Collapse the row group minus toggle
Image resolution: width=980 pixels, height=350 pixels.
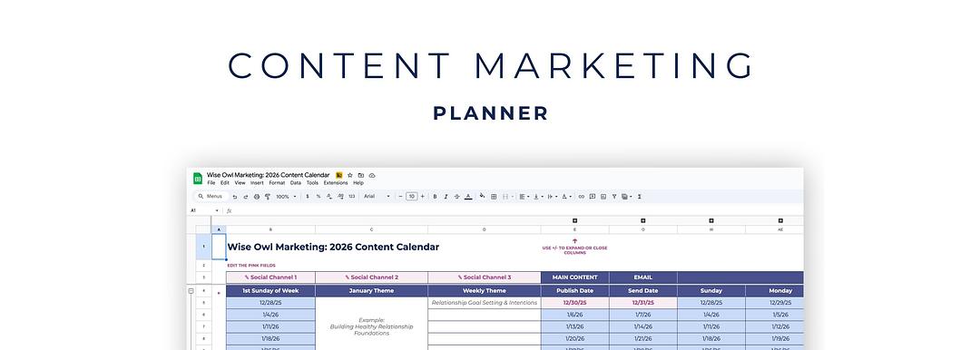(x=191, y=291)
